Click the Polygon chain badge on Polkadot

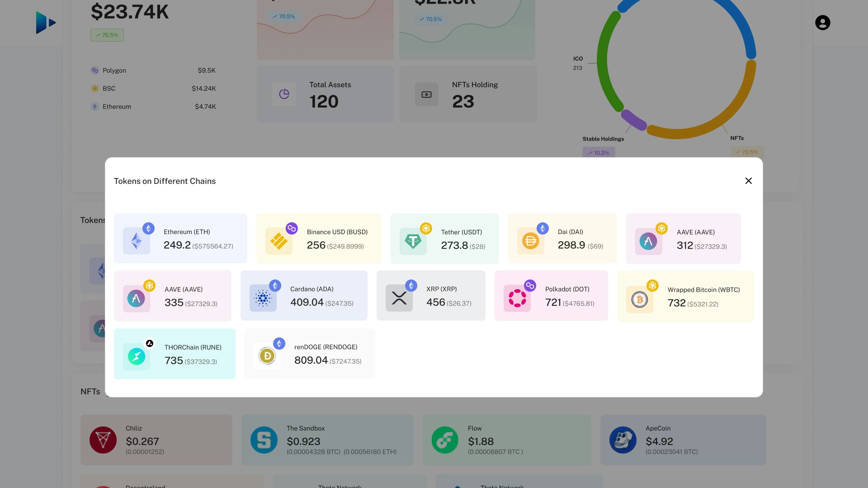(530, 286)
